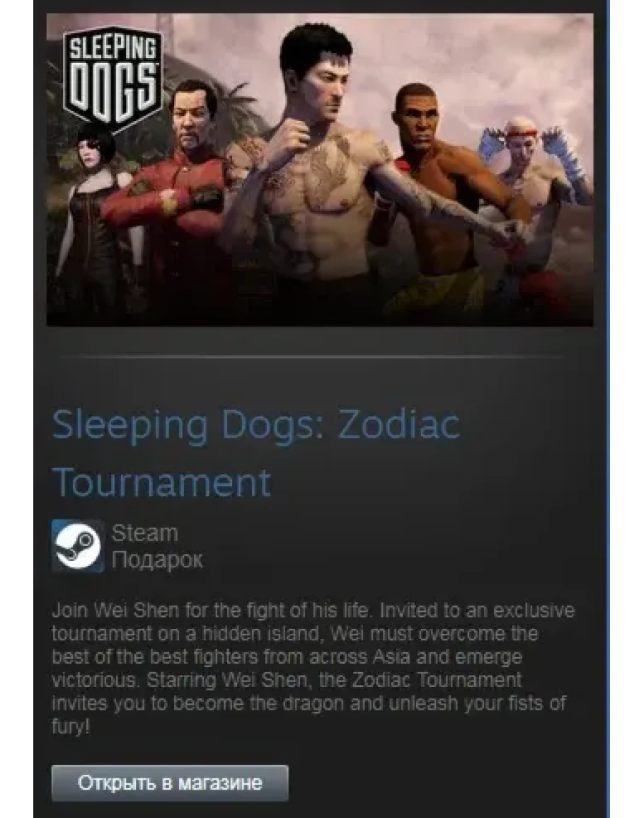Click the round Steam logo icon

(x=78, y=545)
